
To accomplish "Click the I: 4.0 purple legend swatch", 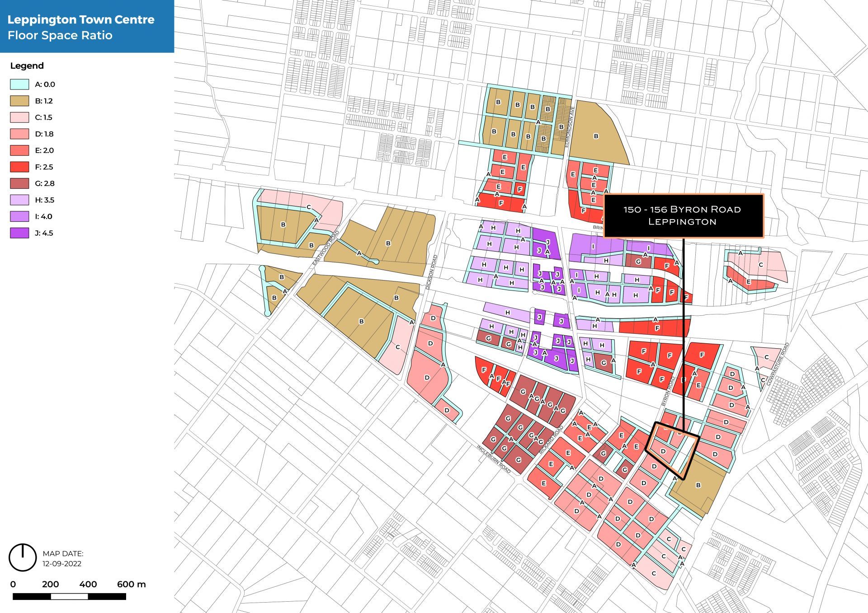I will 19,216.
